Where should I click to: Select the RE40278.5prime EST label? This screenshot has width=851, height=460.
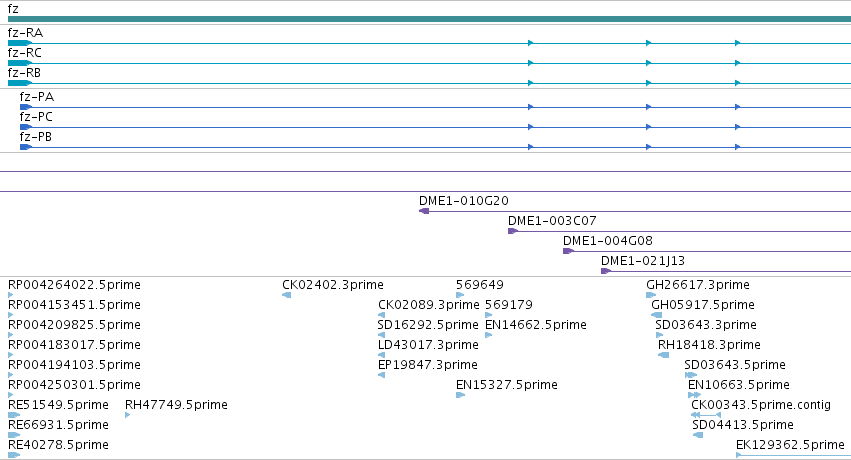click(58, 445)
